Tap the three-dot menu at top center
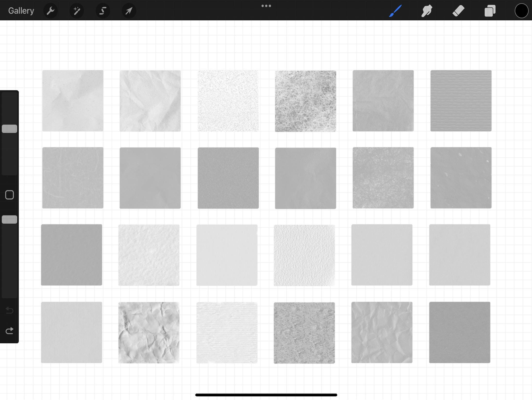 pos(266,6)
